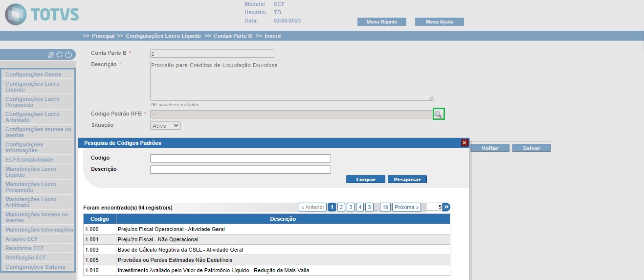This screenshot has height=280, width=644.
Task: Go to breadcrumb Configurações Lucro Líquido
Action: (164, 36)
